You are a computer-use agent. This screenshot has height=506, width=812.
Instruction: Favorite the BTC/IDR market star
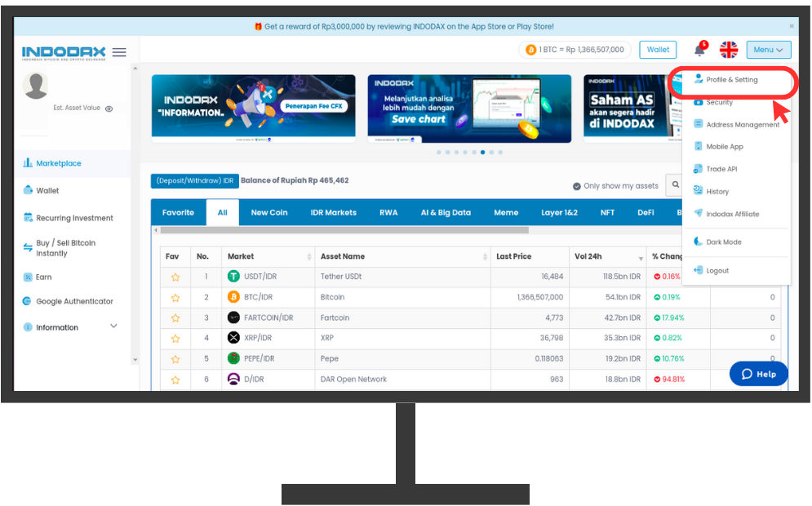tap(175, 298)
